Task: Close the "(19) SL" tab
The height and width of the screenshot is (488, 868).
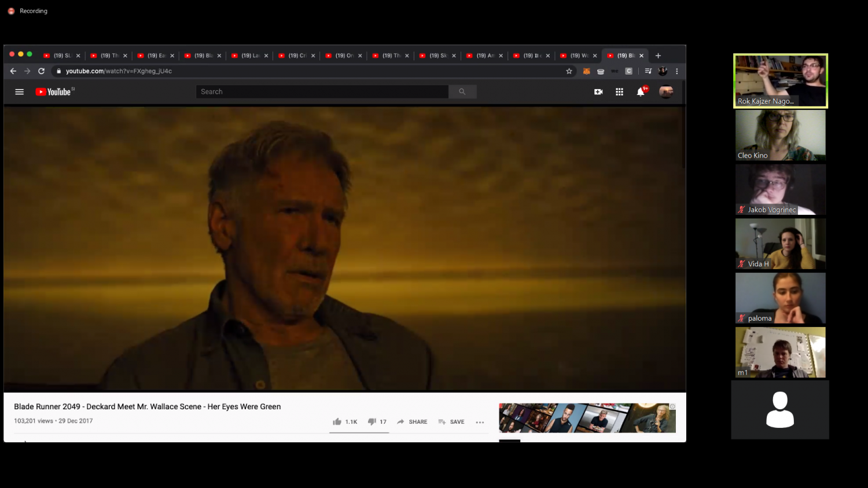Action: pos(78,56)
